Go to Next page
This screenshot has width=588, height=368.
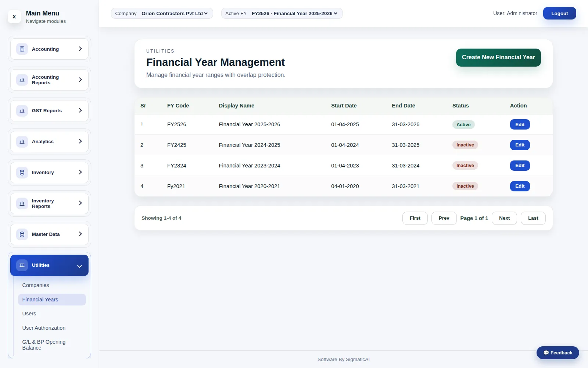(x=504, y=218)
